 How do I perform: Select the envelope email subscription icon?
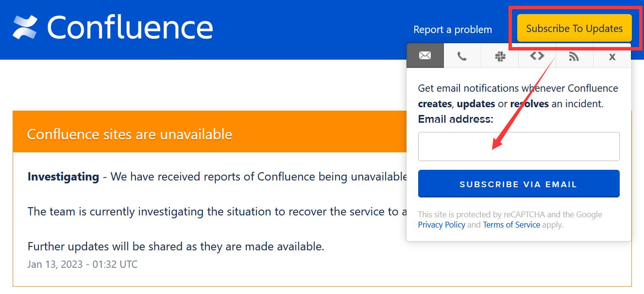click(x=425, y=55)
